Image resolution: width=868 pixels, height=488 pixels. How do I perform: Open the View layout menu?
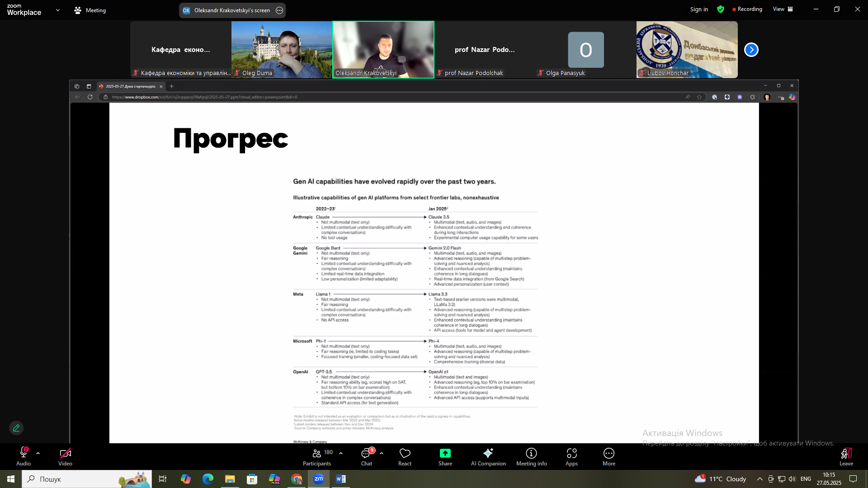(x=783, y=9)
